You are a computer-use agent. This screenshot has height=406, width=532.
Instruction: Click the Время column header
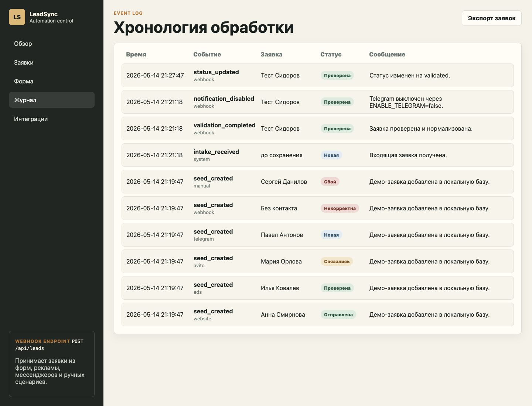[x=136, y=54]
